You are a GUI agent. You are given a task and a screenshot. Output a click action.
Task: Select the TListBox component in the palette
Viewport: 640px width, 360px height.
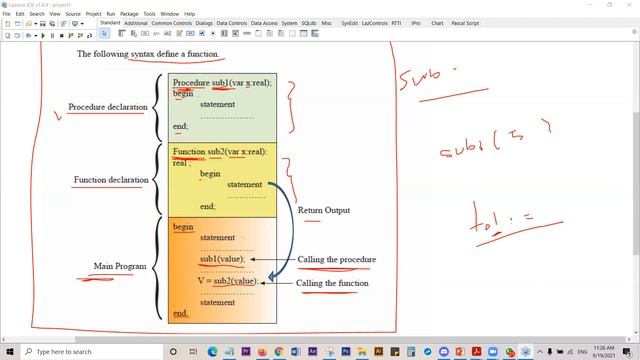coord(224,33)
